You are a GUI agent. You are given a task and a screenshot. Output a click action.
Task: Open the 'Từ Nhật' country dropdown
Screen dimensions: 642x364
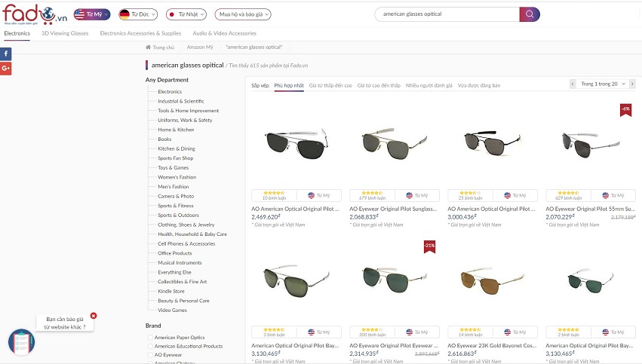[x=186, y=14]
